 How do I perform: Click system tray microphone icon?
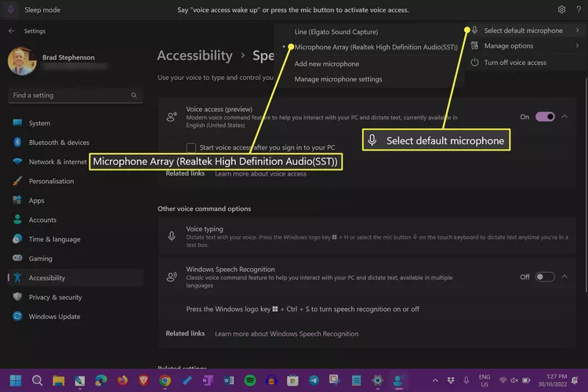click(x=466, y=380)
